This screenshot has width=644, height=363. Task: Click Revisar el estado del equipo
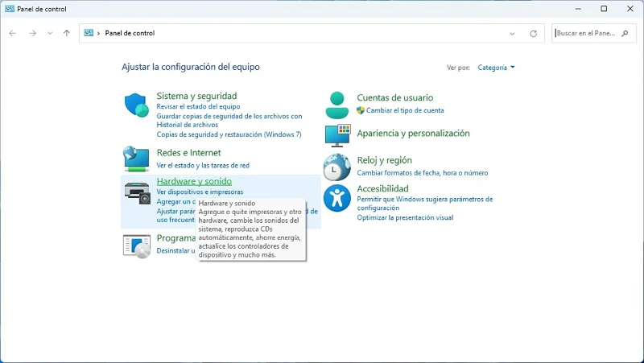pyautogui.click(x=198, y=106)
